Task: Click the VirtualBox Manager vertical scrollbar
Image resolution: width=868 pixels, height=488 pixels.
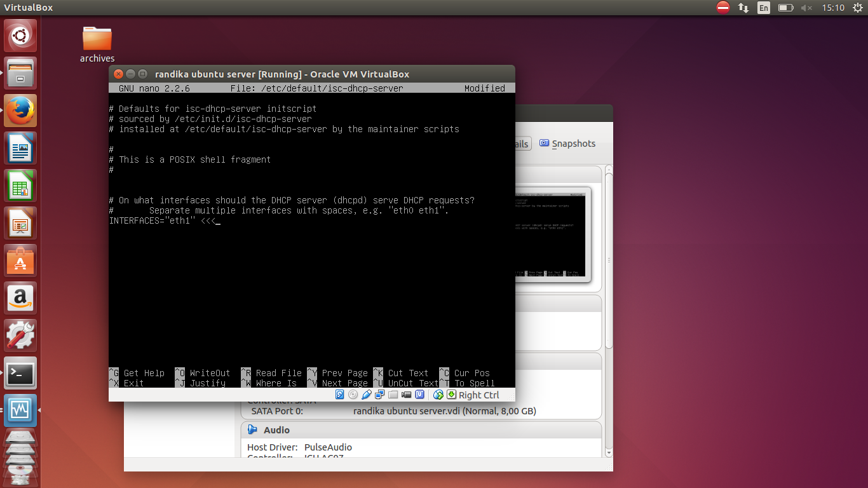Action: click(x=608, y=311)
